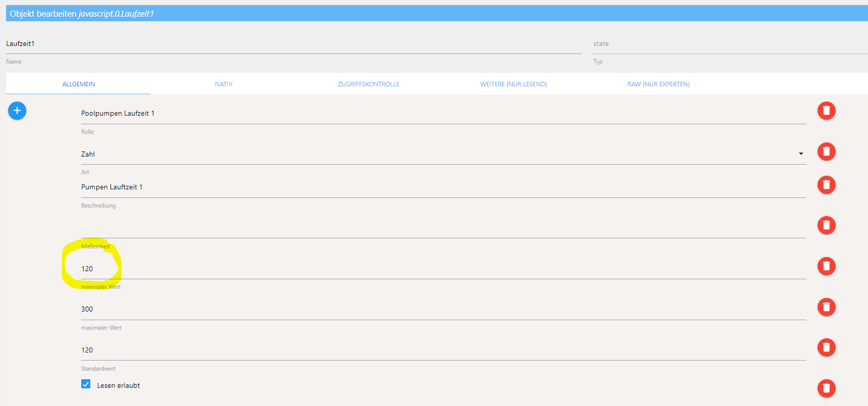The height and width of the screenshot is (406, 868).
Task: Switch to the Allgemein tab
Action: pos(79,84)
